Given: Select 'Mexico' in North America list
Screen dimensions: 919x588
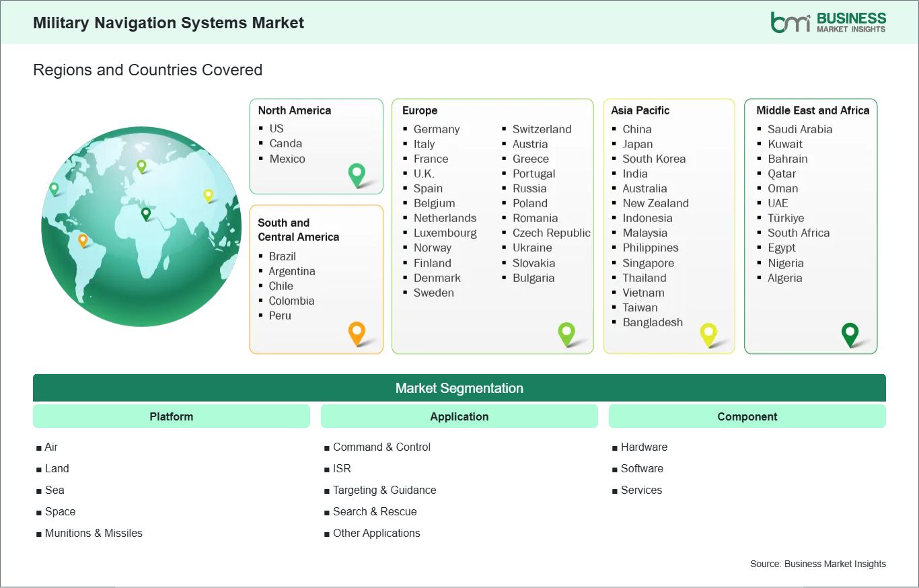Looking at the screenshot, I should [287, 159].
